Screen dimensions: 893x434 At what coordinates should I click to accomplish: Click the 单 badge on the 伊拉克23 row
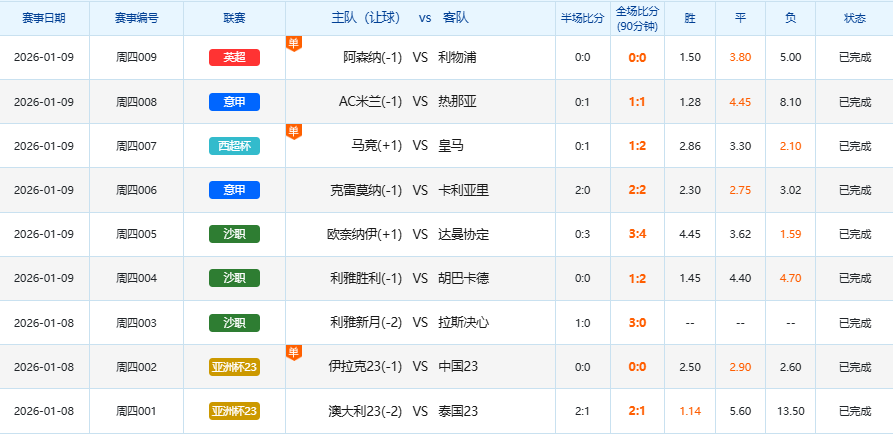click(293, 351)
